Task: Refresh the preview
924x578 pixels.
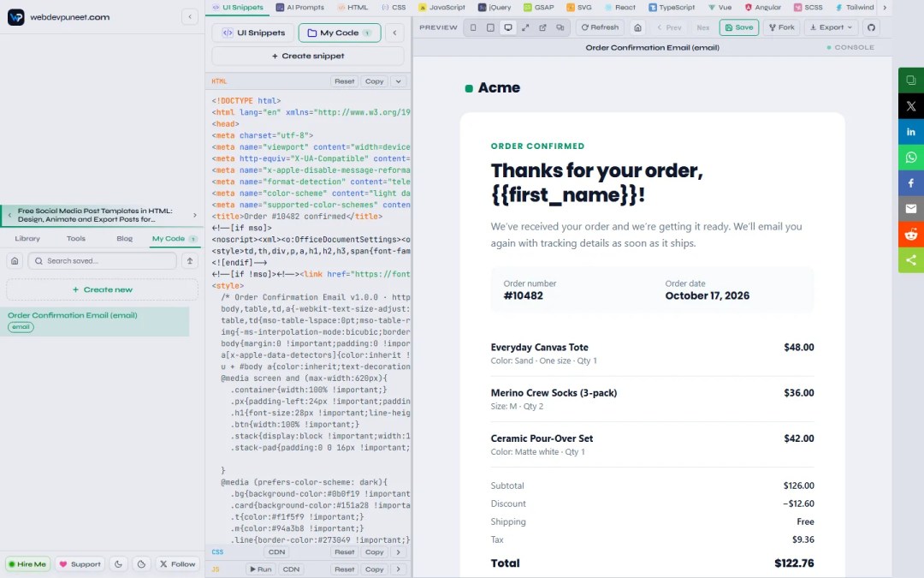Action: [600, 27]
